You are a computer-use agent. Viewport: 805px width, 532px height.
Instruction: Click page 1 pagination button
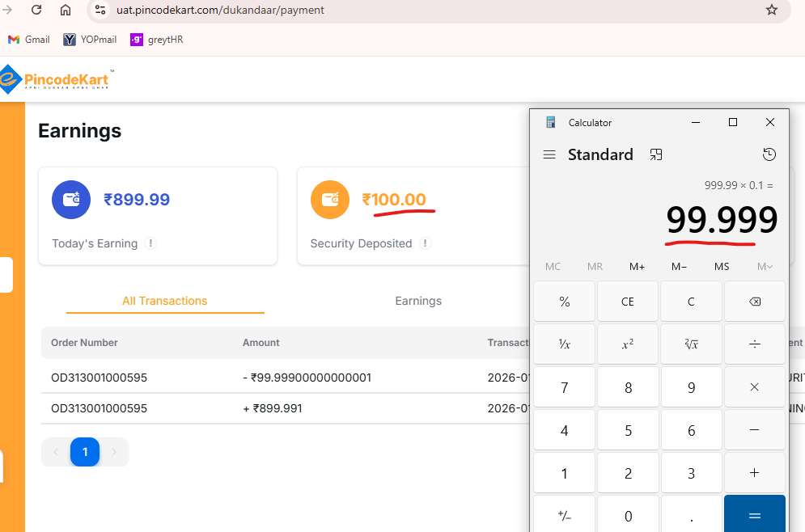click(85, 452)
